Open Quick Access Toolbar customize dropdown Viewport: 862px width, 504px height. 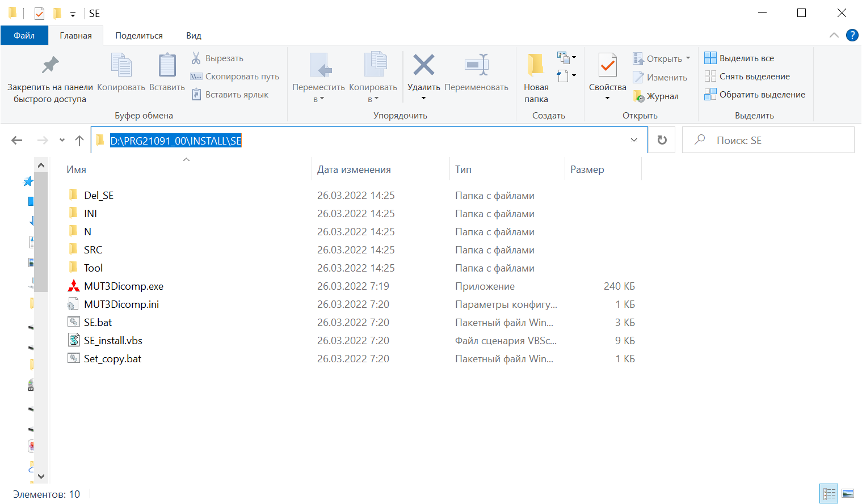click(x=73, y=14)
